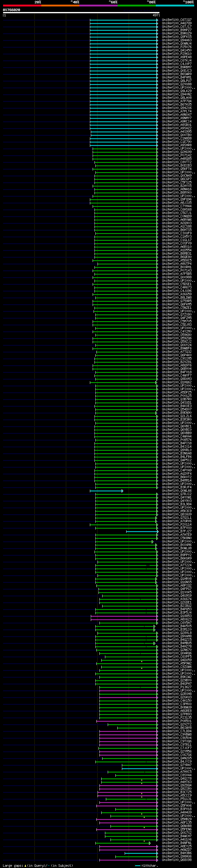Select label UniRef100_C6TKJ4
Image resolution: width=197 pixels, height=868 pixels.
point(177,61)
